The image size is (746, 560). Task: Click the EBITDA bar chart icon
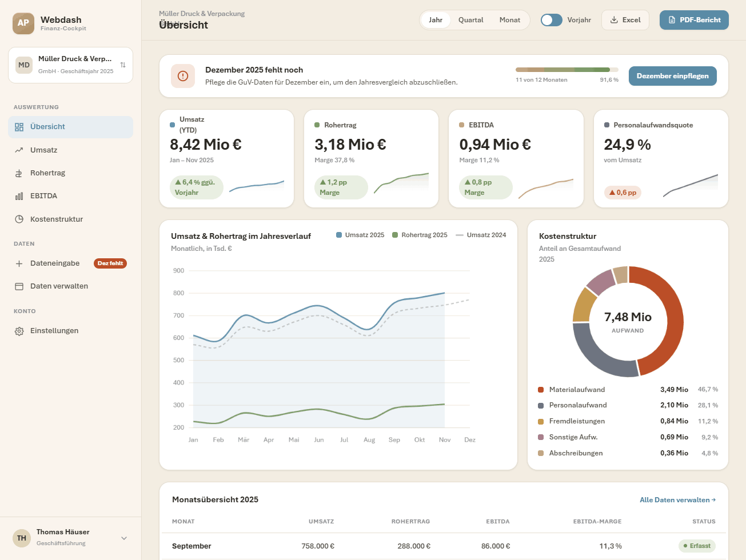click(19, 196)
